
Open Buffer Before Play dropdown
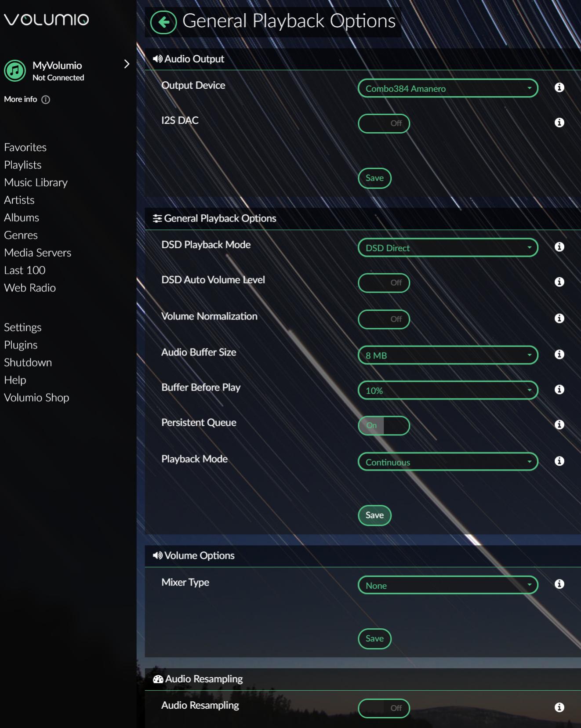pyautogui.click(x=448, y=390)
